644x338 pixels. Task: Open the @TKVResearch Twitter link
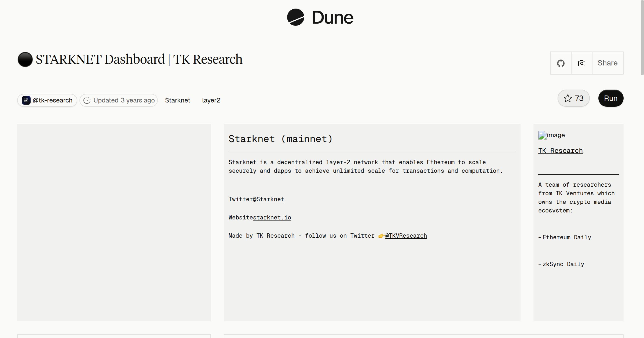click(406, 236)
